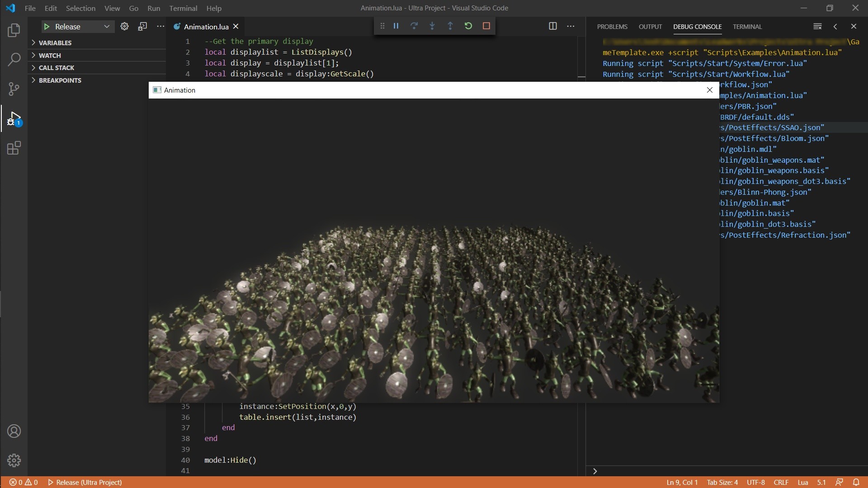Restart the debug session

[x=468, y=26]
